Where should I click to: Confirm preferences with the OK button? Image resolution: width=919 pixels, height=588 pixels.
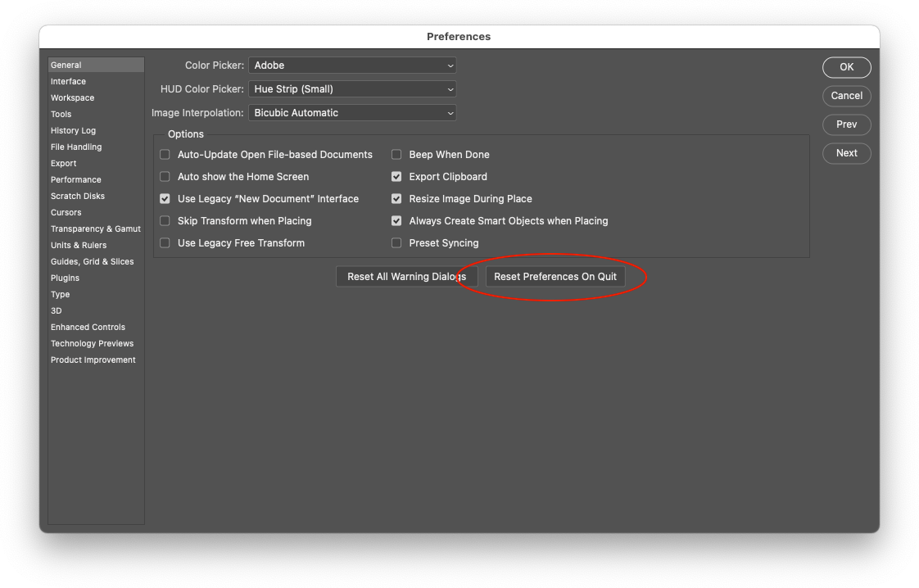pos(846,67)
